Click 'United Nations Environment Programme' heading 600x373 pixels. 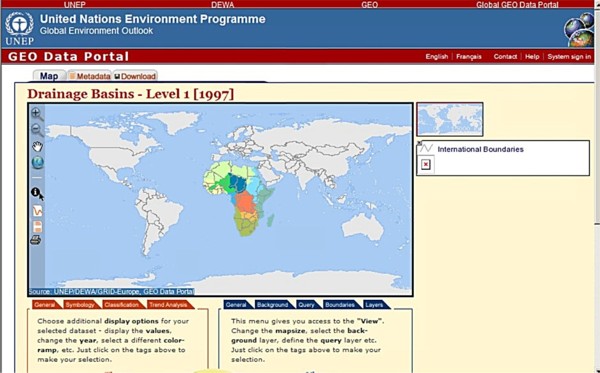152,19
